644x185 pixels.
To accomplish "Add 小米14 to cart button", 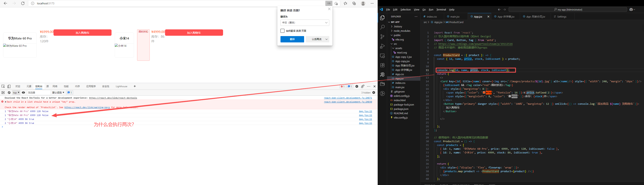I will click(x=194, y=33).
